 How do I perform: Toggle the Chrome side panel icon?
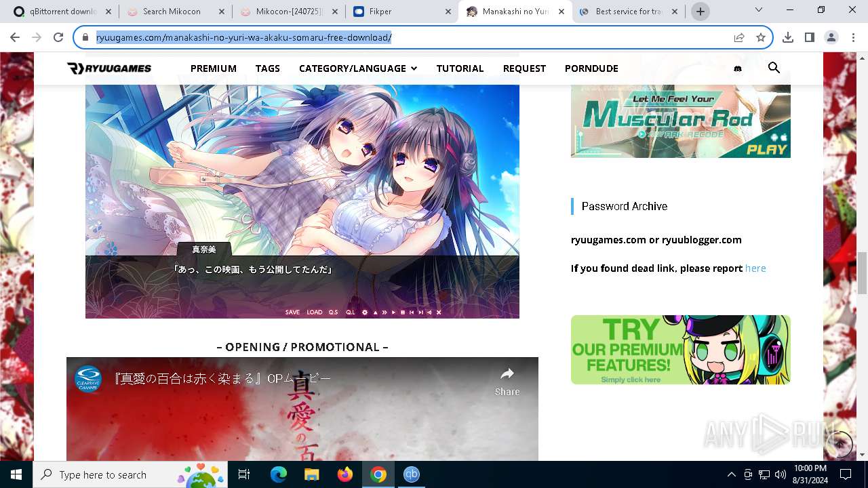click(809, 37)
